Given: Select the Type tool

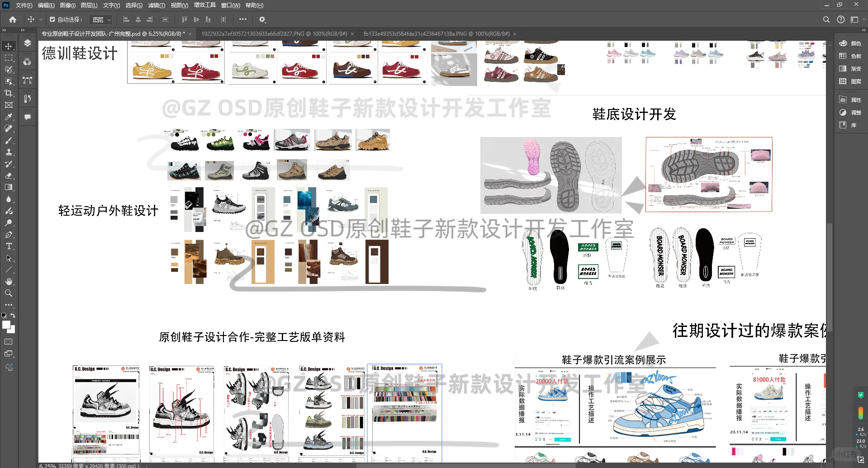Looking at the screenshot, I should (9, 246).
